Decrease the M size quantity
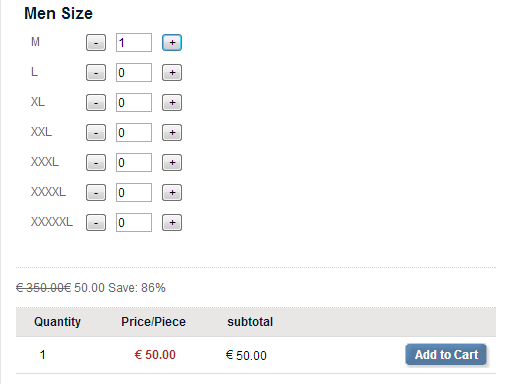This screenshot has width=505, height=384. 96,43
